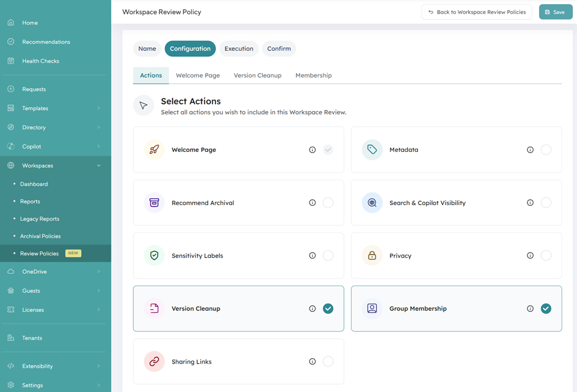Open info icon for Sharing Links

coord(312,361)
